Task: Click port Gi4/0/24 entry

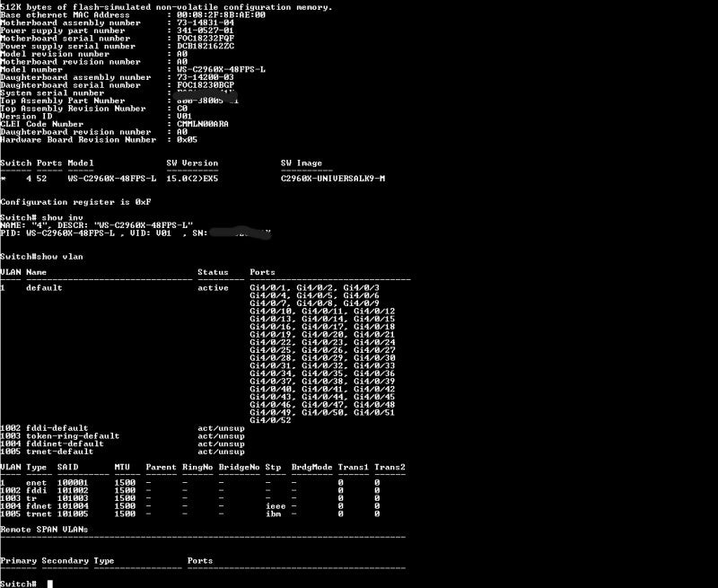Action: [x=374, y=343]
